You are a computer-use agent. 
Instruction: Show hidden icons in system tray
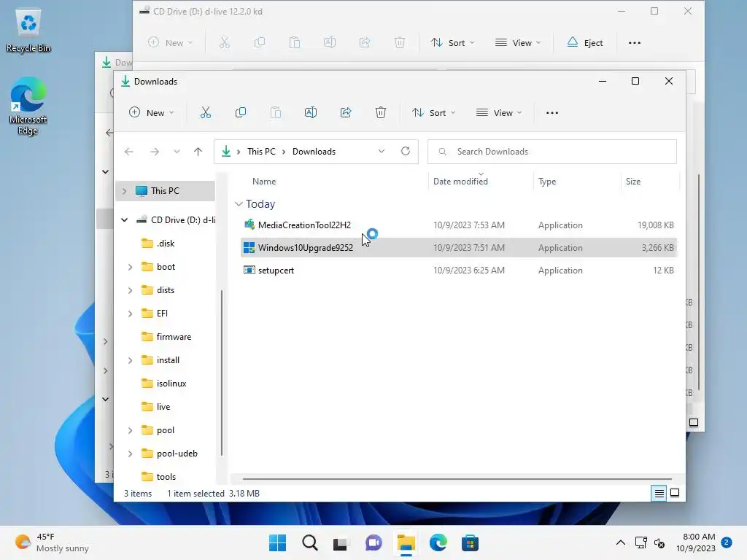pos(620,542)
